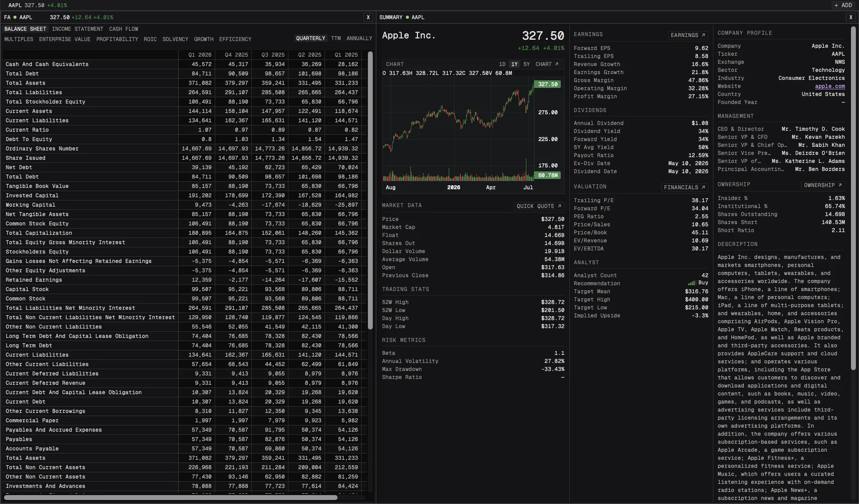Click the price chart candlestick area
The image size is (859, 504).
coord(458,129)
